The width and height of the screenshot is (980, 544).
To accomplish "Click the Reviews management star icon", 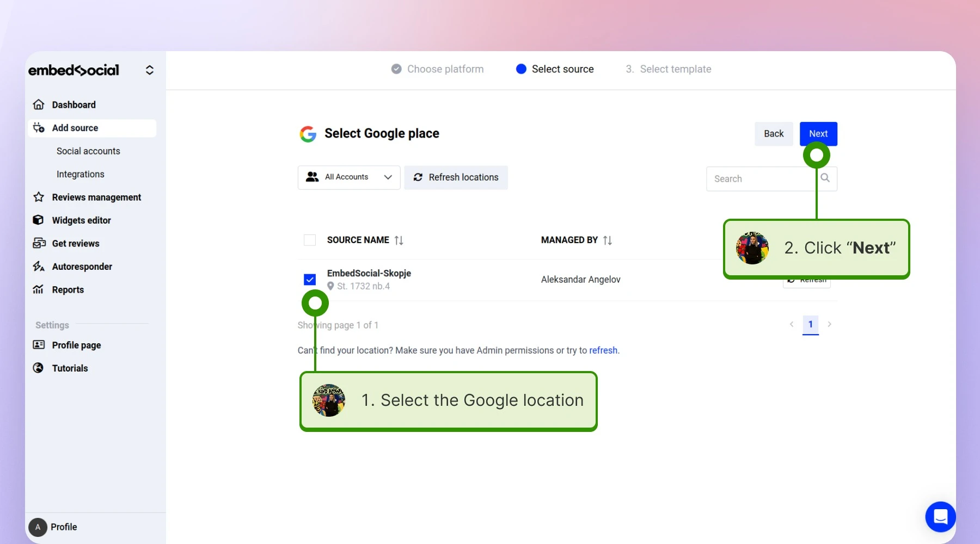I will click(x=39, y=197).
